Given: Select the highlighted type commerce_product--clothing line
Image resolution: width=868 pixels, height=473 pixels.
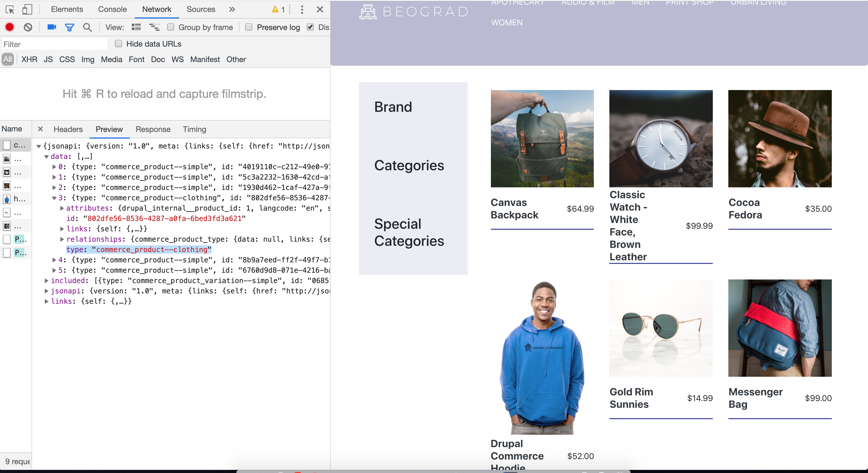Looking at the screenshot, I should pyautogui.click(x=139, y=249).
